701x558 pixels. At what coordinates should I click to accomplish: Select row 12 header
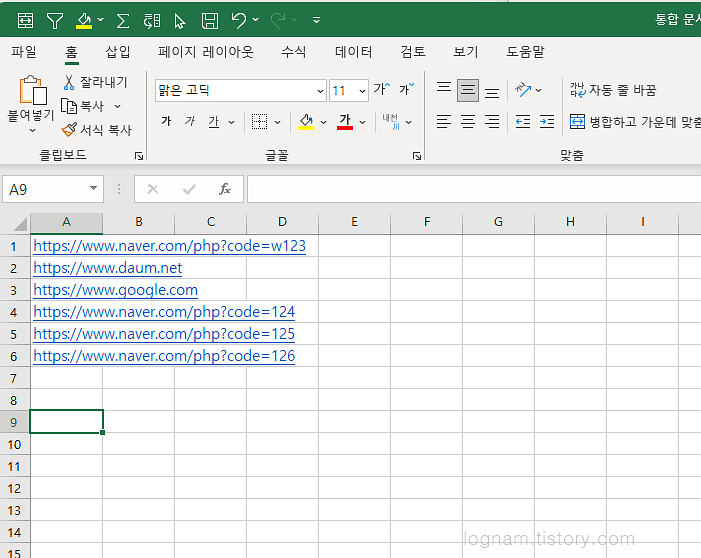(14, 489)
